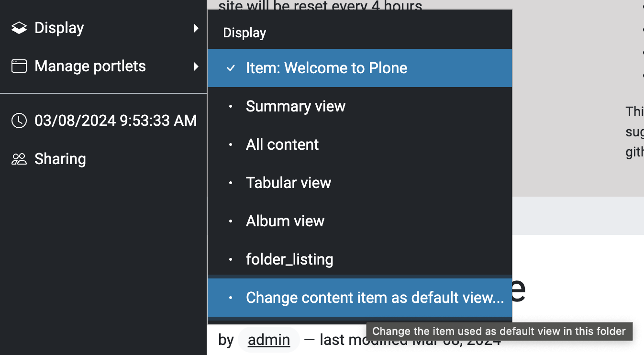Select Item: Welcome to Plone display option
This screenshot has height=355, width=644.
tap(360, 68)
